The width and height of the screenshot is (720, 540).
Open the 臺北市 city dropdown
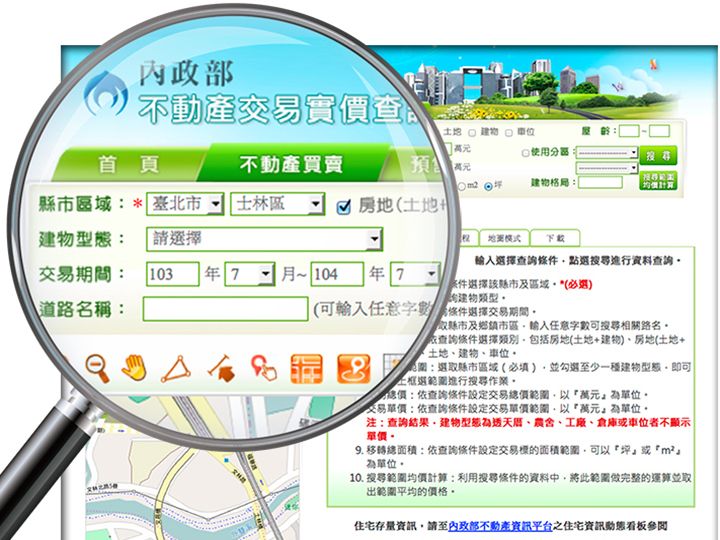(x=185, y=204)
